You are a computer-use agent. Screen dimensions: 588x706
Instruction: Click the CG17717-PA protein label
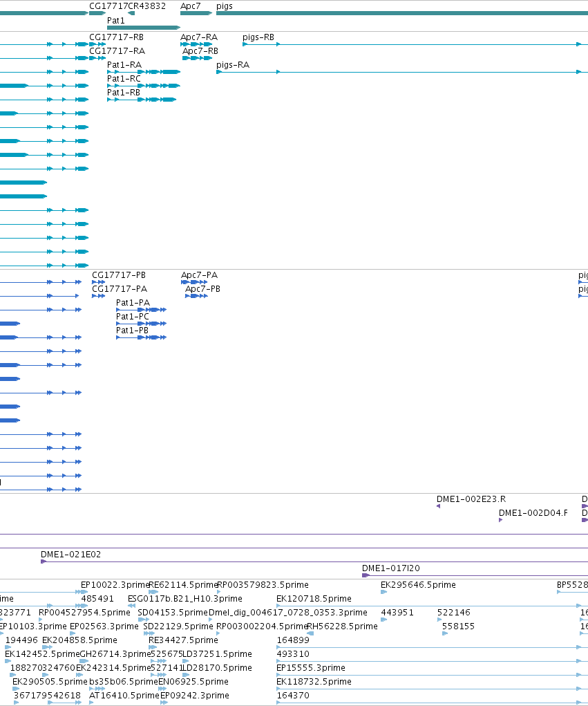[120, 289]
